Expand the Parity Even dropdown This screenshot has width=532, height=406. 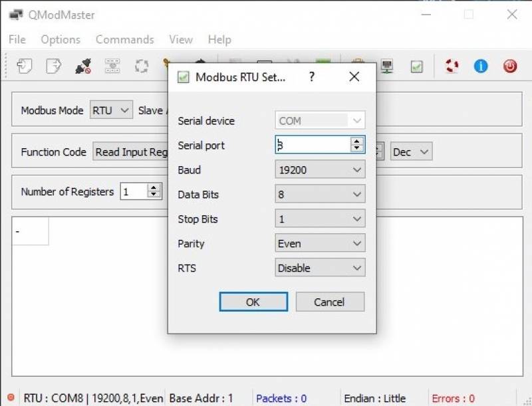pos(320,243)
